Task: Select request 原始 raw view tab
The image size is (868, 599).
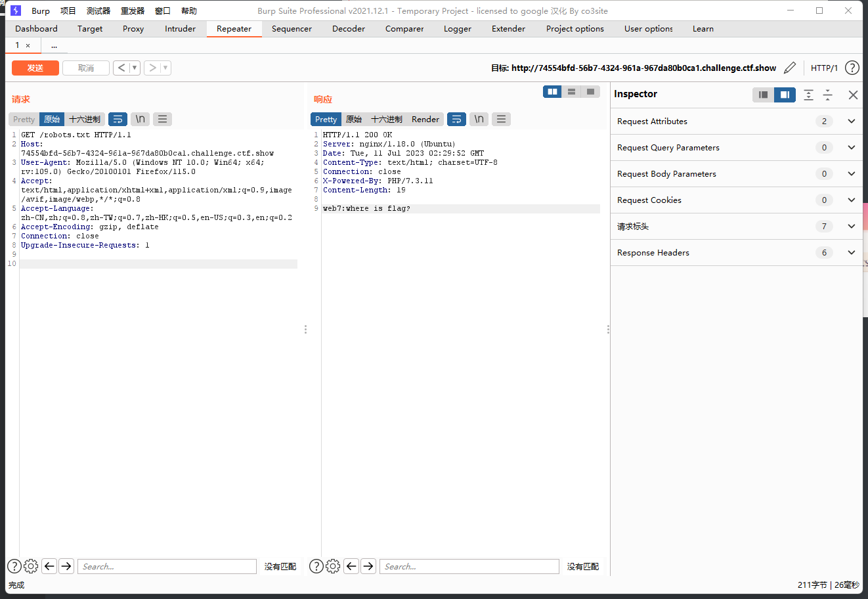Action: [x=52, y=119]
